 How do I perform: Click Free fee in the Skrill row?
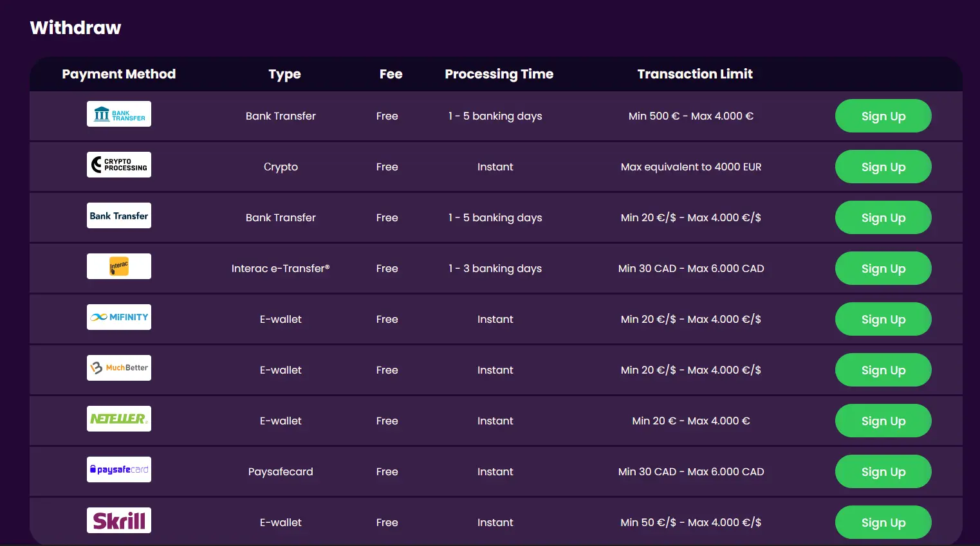click(x=387, y=522)
